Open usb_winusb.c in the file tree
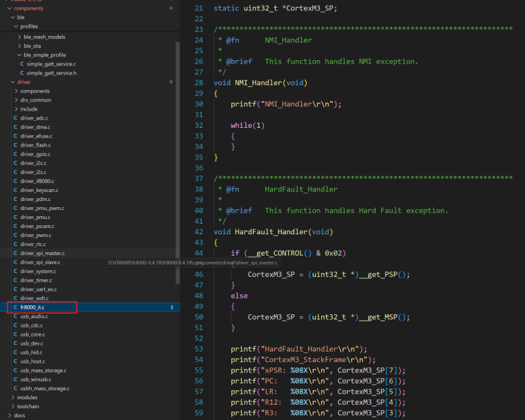This screenshot has width=525, height=420. 37,379
